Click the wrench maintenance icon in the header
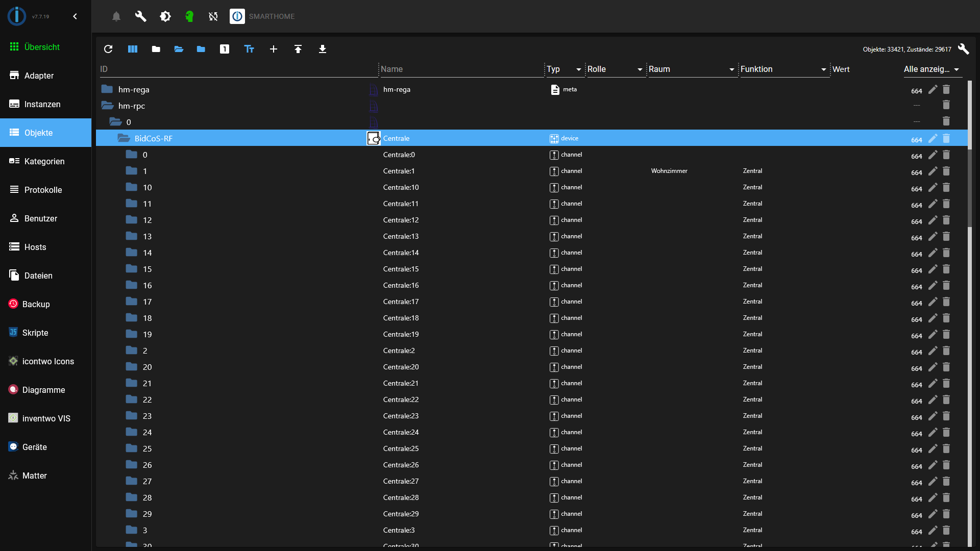 tap(140, 16)
